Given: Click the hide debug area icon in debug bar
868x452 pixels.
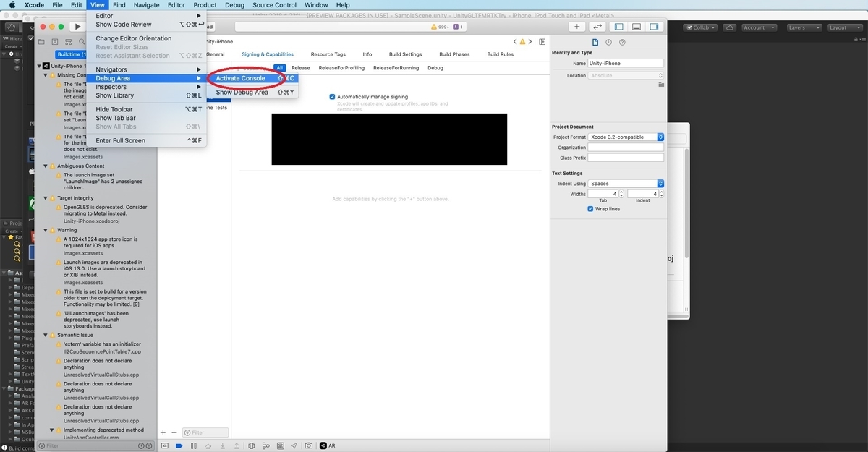Looking at the screenshot, I should pyautogui.click(x=165, y=445).
